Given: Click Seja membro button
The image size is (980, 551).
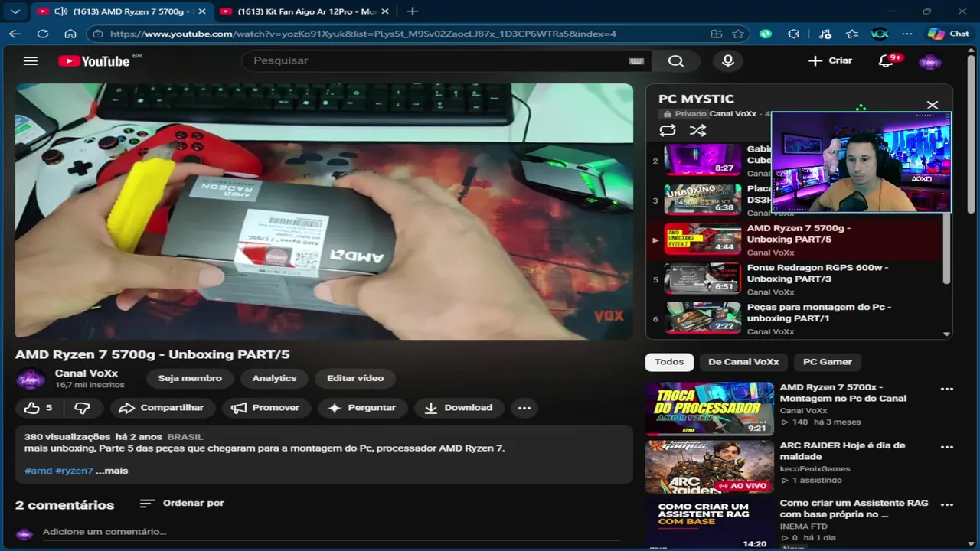Looking at the screenshot, I should coord(190,378).
